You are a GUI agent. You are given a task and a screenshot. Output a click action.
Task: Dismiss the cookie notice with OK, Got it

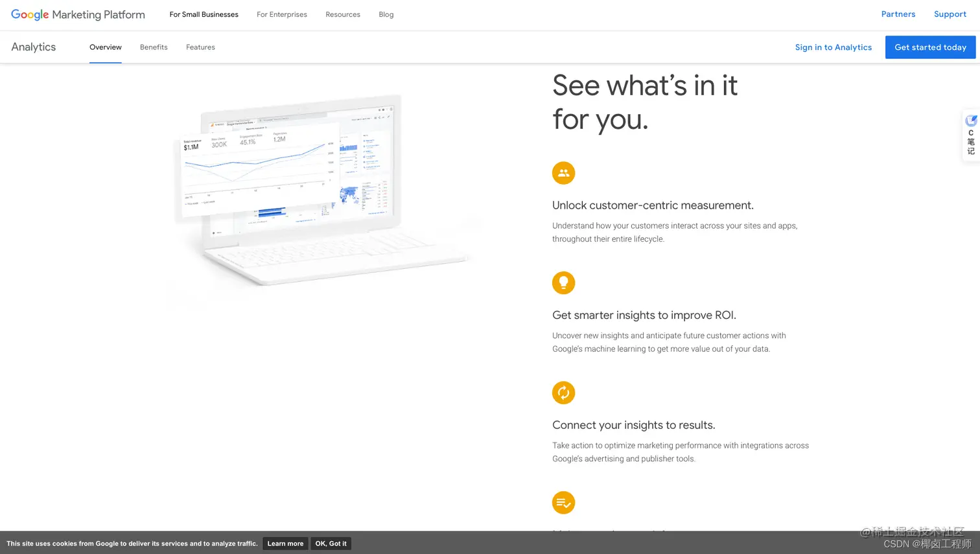331,544
